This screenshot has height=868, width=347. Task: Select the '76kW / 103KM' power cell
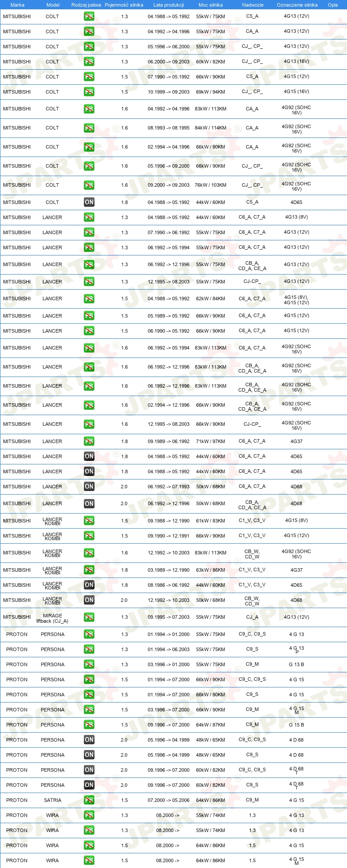point(210,185)
